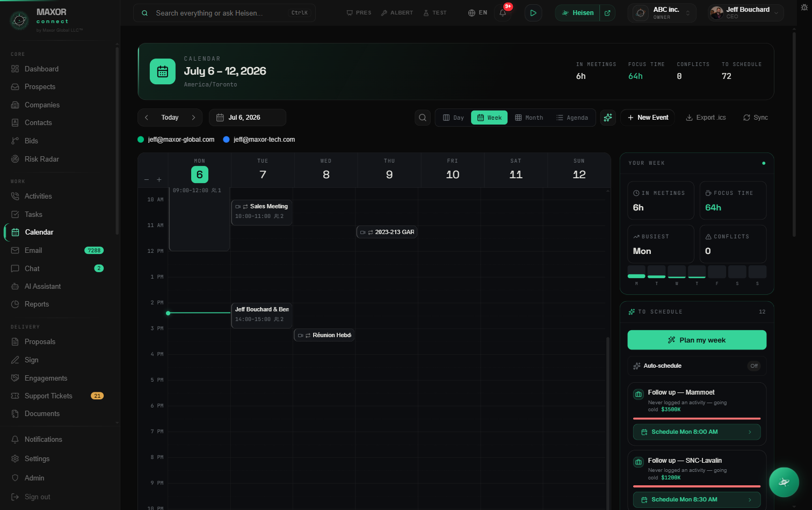The image size is (812, 510).
Task: Switch to Agenda view
Action: coord(572,118)
